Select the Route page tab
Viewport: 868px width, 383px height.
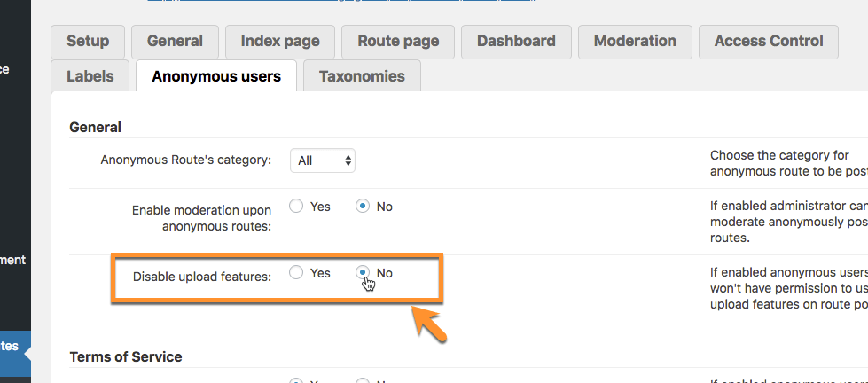tap(398, 41)
